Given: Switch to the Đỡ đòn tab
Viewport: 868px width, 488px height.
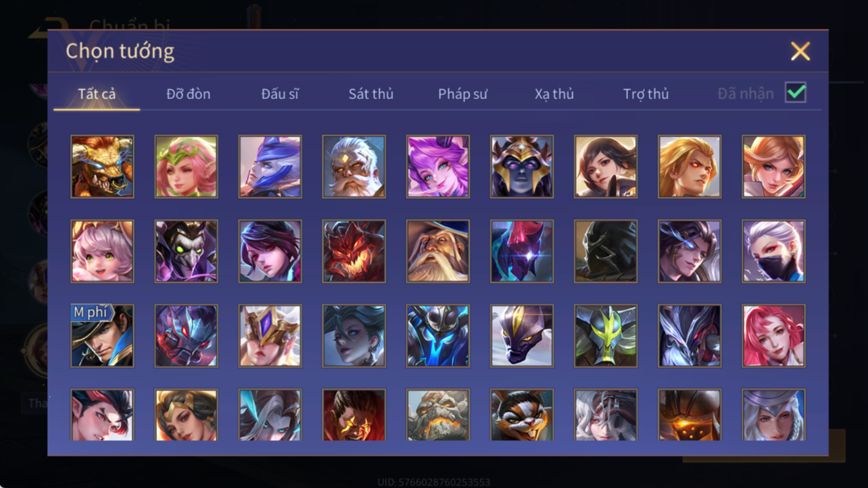Looking at the screenshot, I should pos(188,94).
